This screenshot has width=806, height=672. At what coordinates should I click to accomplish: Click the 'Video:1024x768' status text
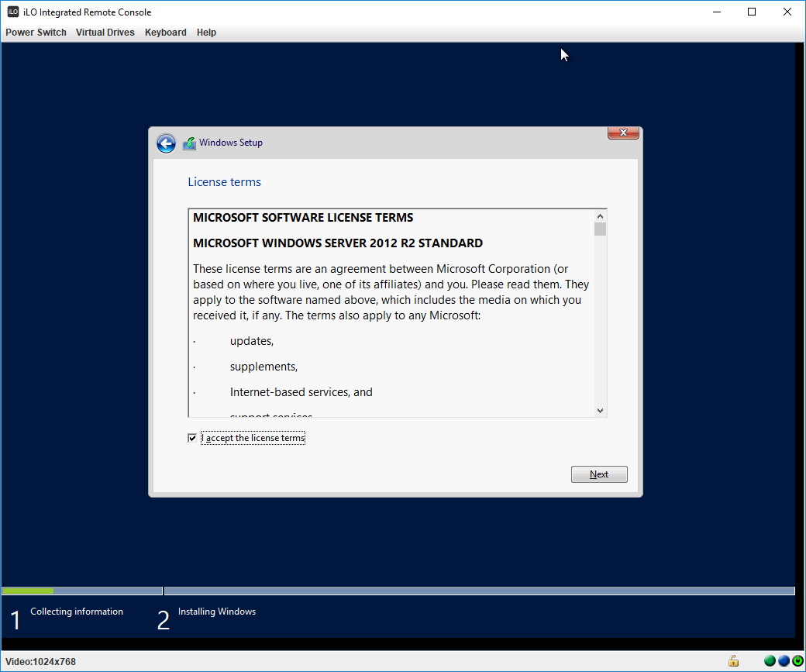[x=40, y=662]
